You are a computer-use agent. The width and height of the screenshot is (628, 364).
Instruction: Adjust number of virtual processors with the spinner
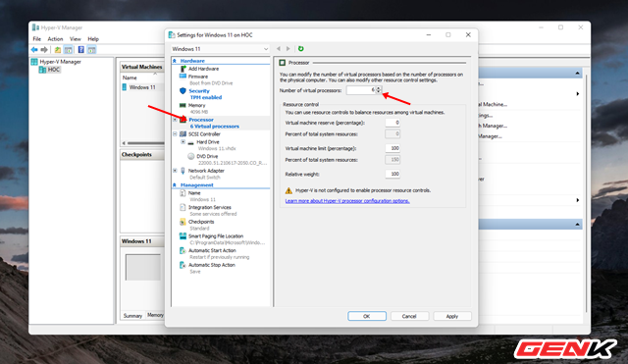pos(379,90)
